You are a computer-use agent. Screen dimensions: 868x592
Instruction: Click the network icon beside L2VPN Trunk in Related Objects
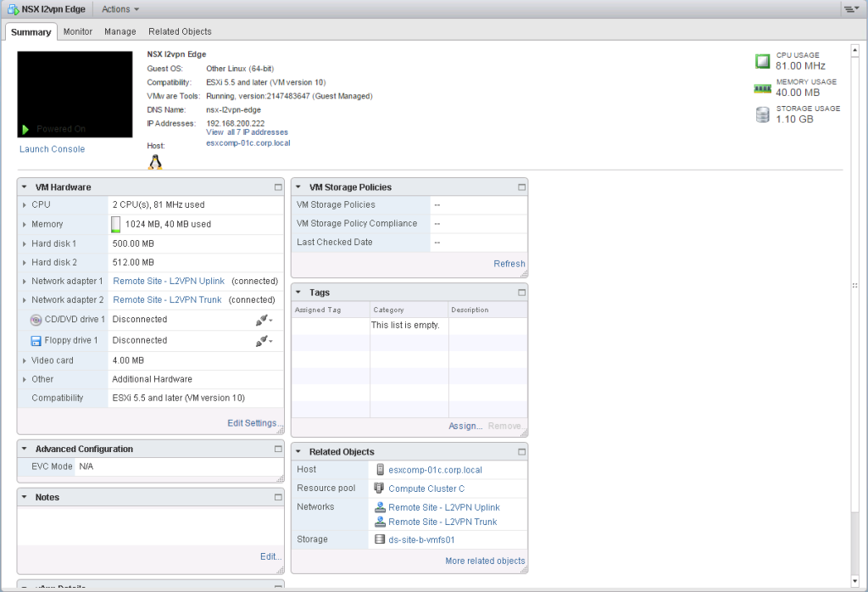click(x=381, y=522)
